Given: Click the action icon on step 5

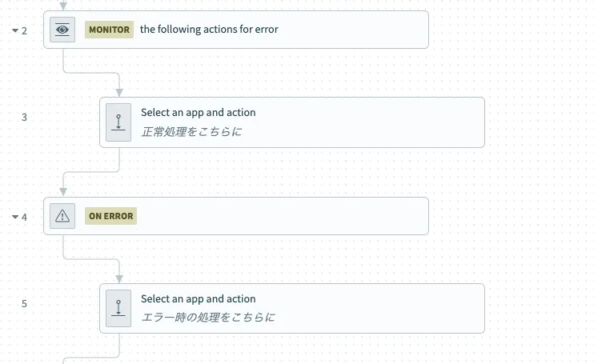Looking at the screenshot, I should pos(118,308).
